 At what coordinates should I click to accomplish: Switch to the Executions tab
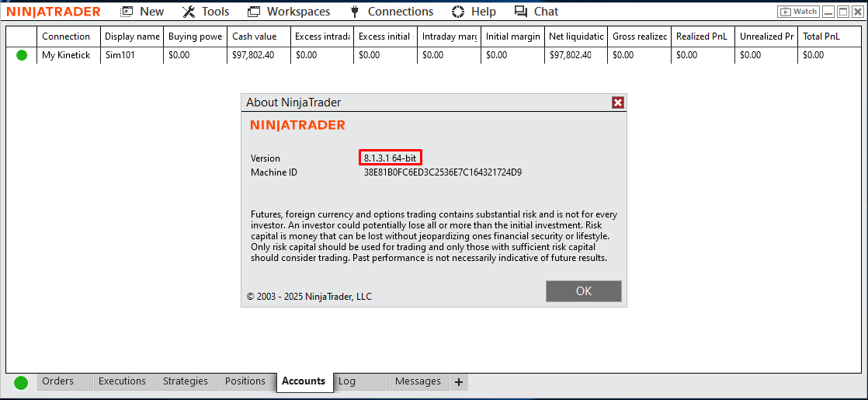(x=122, y=381)
